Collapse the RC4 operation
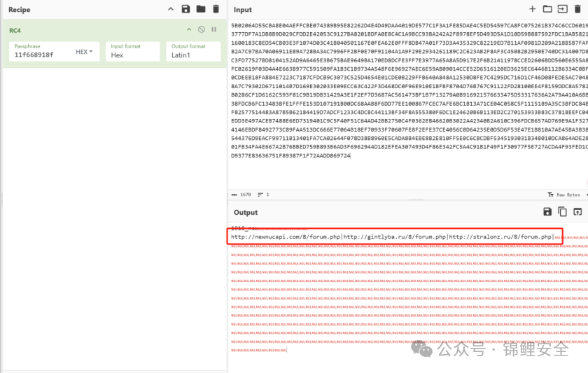Image resolution: width=588 pixels, height=373 pixels. pos(189,29)
